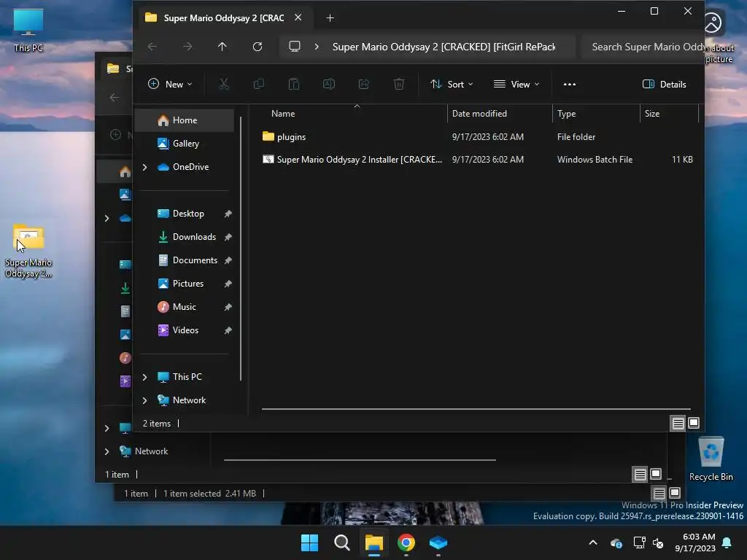747x560 pixels.
Task: Open the Windows Start menu
Action: (309, 542)
